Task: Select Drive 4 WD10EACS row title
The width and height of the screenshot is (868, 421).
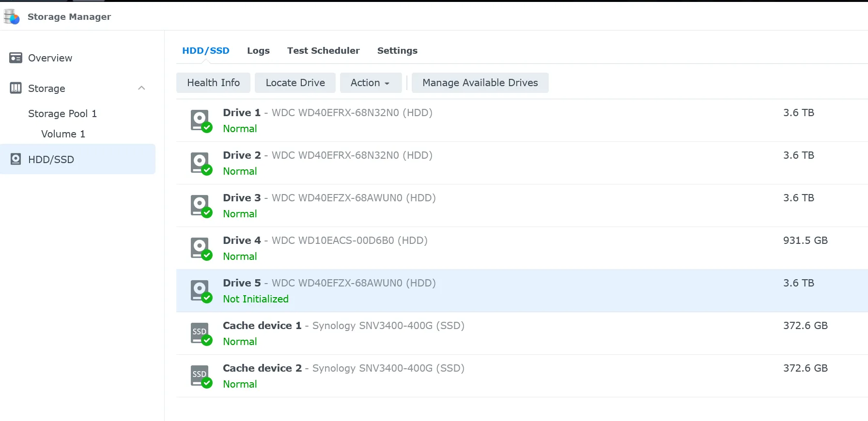Action: tap(325, 241)
